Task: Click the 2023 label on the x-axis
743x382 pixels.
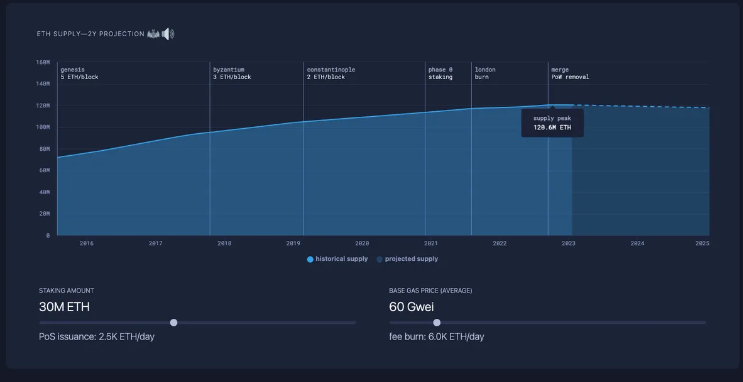Action: (568, 243)
